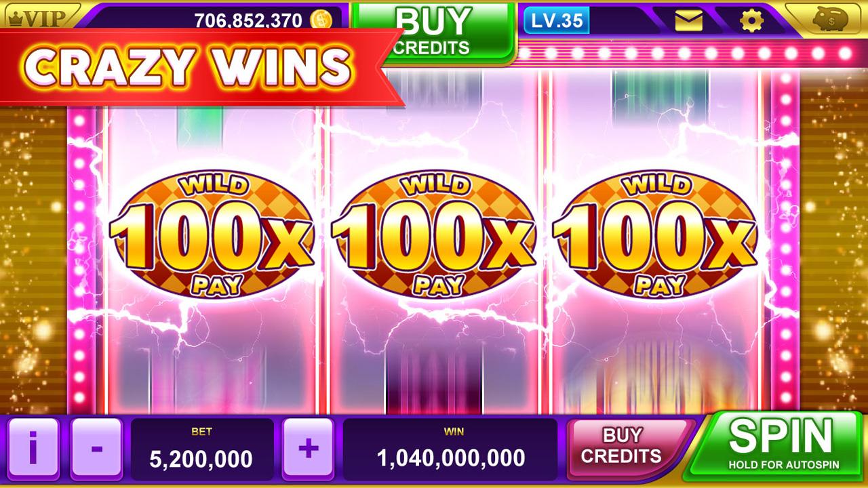Tap the LV.35 level badge
The image size is (868, 488).
[557, 20]
